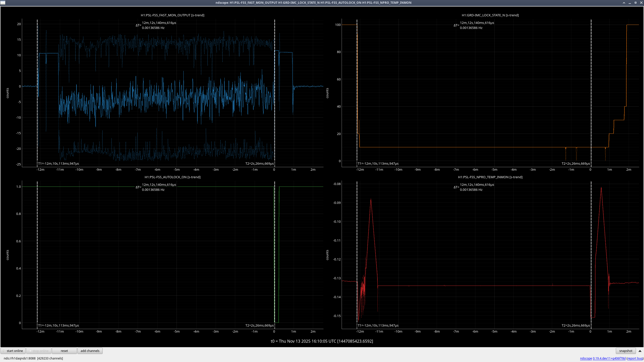
Task: Expand the triangle arrow beside snapshot
Action: pos(640,351)
